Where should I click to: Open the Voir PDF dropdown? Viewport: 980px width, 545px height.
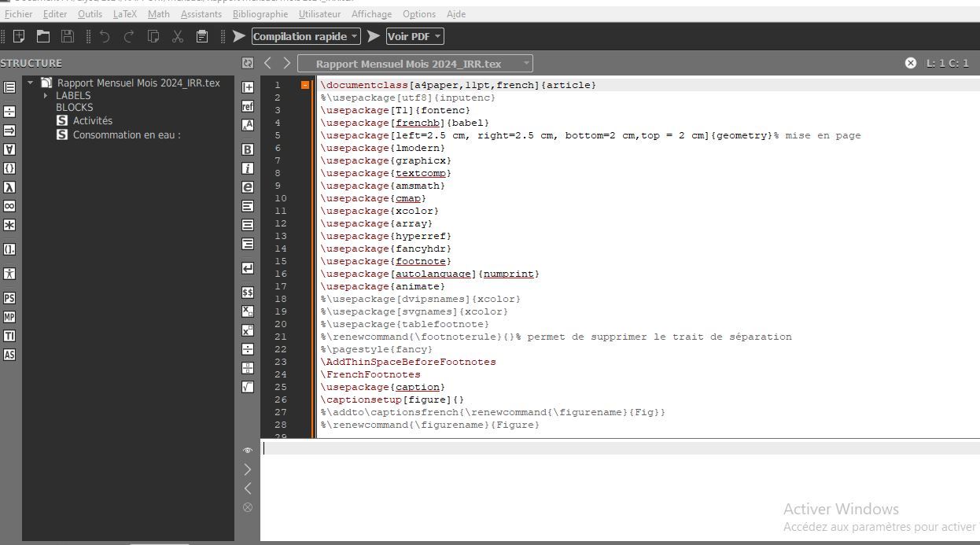tap(414, 36)
